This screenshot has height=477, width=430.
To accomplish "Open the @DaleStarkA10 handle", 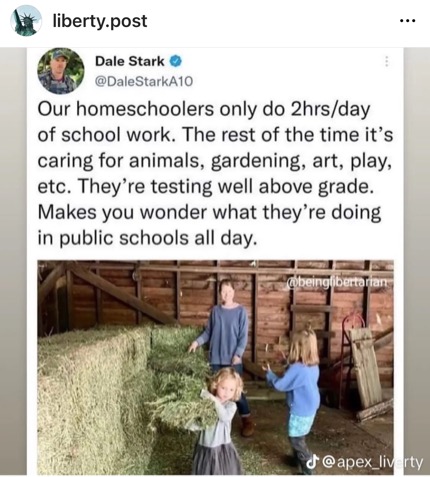I will 144,81.
